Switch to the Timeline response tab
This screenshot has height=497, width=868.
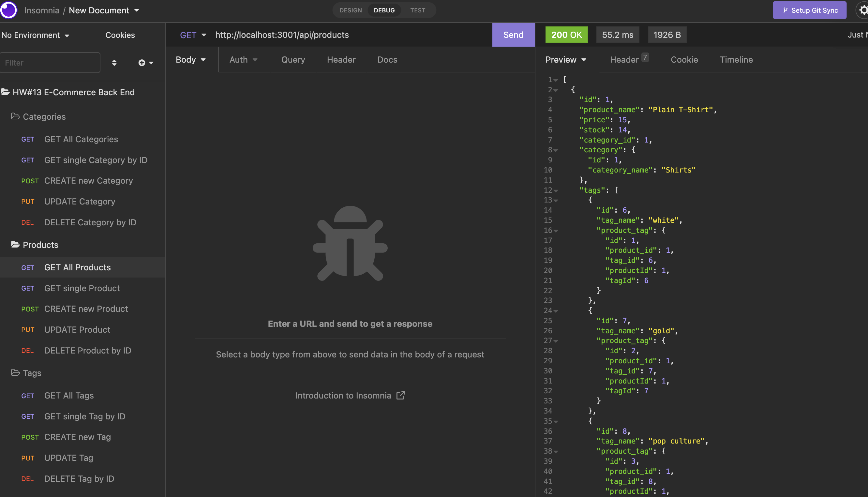pyautogui.click(x=736, y=60)
